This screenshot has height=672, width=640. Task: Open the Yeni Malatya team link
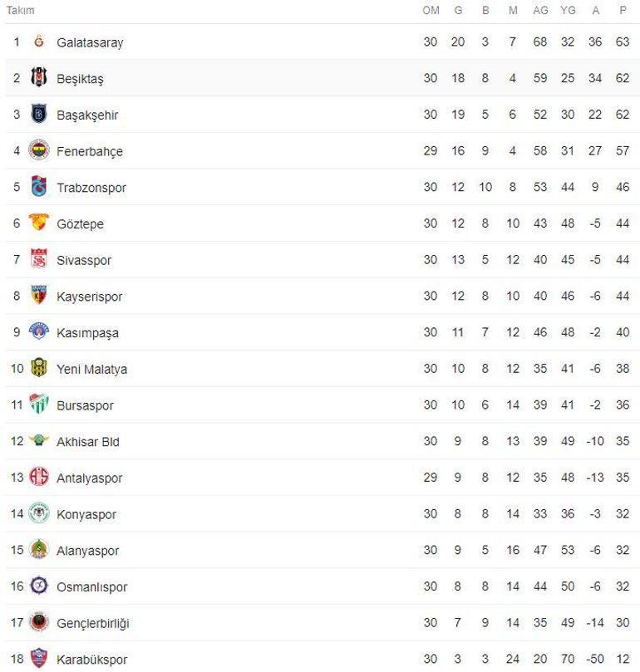pos(91,369)
